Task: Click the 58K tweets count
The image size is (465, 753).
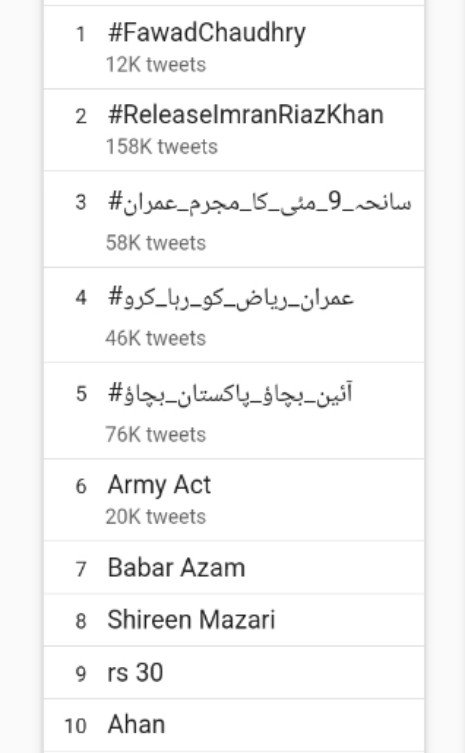Action: 156,243
